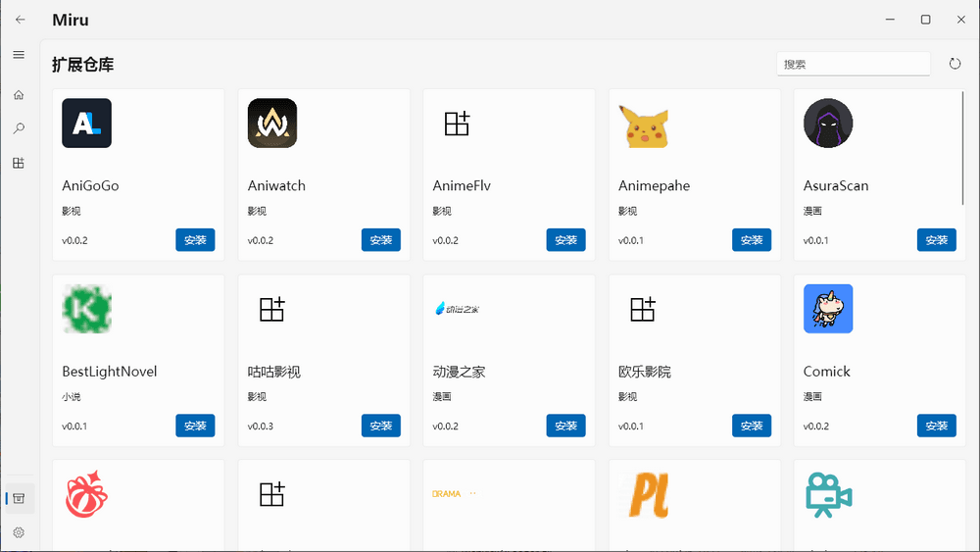Install the Comick extension

tap(936, 426)
